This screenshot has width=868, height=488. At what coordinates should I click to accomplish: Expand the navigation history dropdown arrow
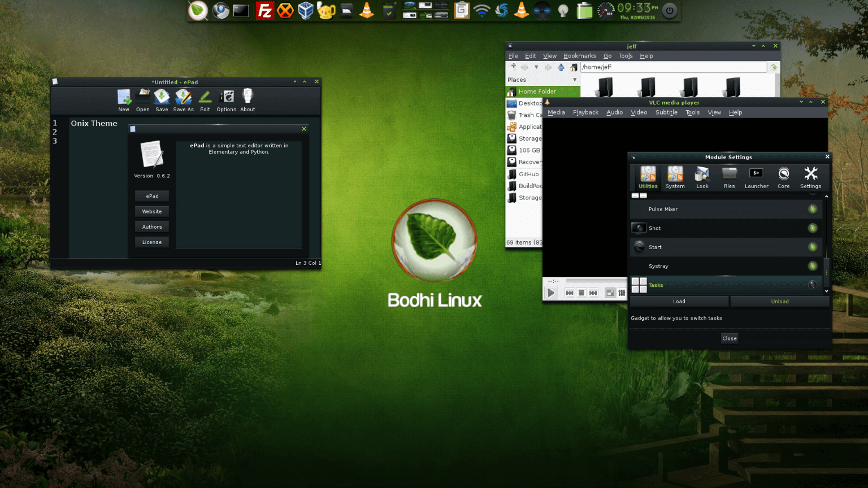[536, 67]
